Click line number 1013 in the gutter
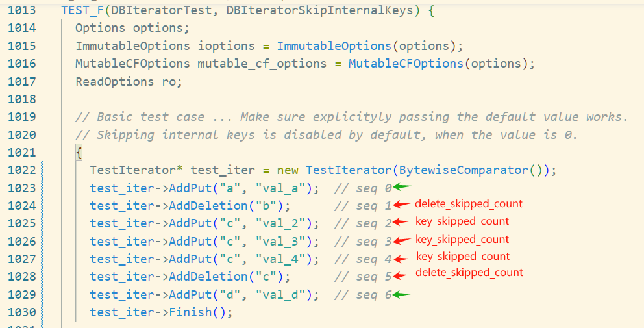The image size is (644, 328). [22, 11]
